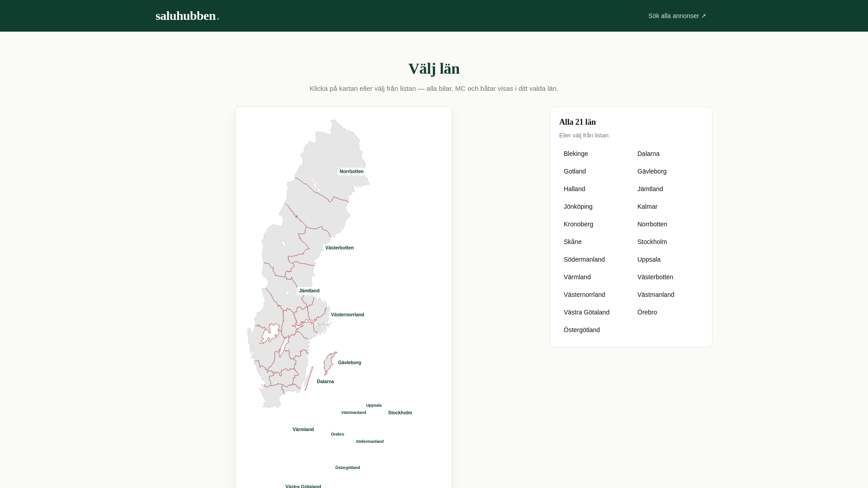Click the Östergötland label on the map

pyautogui.click(x=348, y=468)
